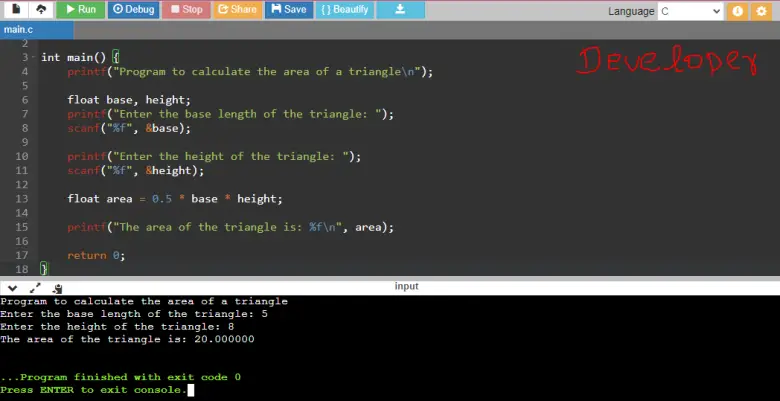Click the console copy/clear icon next to the expand icon
Viewport: 780px width, 401px height.
(58, 288)
